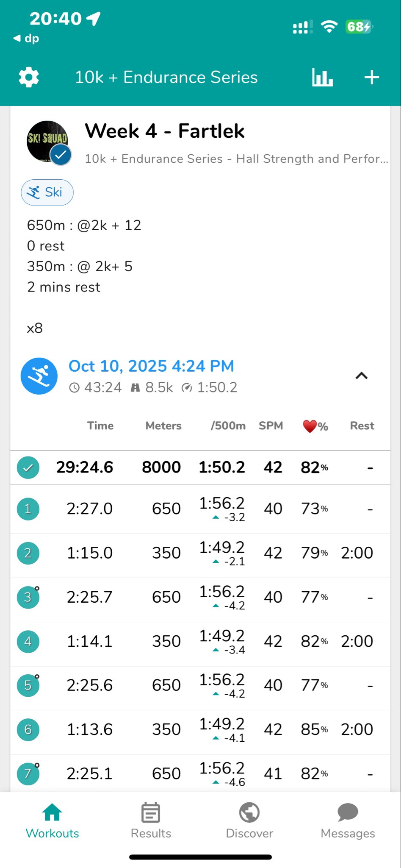The height and width of the screenshot is (868, 401).
Task: Tap the Week 4 - Fartlek title
Action: (164, 131)
